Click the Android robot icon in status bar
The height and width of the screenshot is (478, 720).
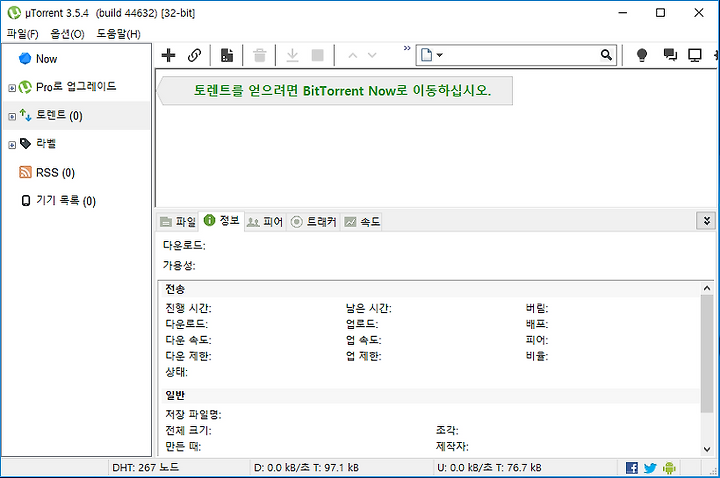tap(669, 467)
